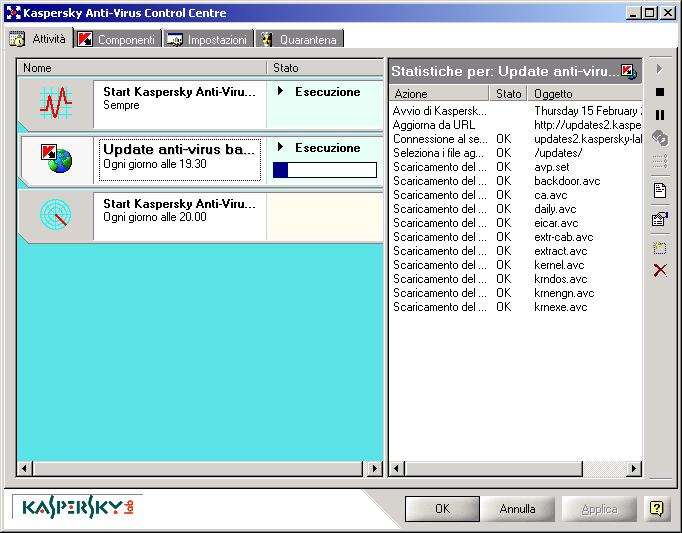The width and height of the screenshot is (682, 533).
Task: Click the stop task square icon
Action: coord(660,92)
